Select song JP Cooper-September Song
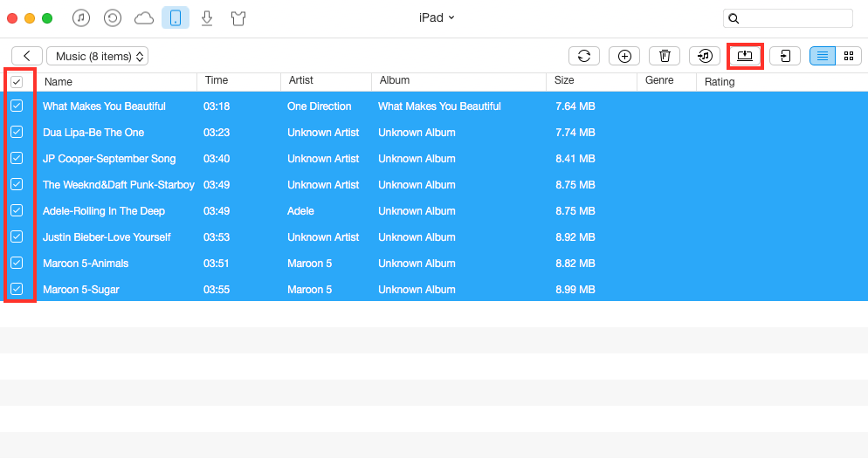868x459 pixels. 109,159
